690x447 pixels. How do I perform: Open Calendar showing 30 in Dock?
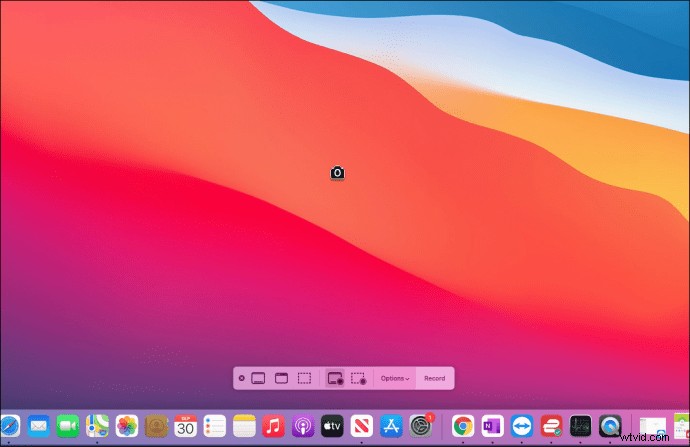185,426
